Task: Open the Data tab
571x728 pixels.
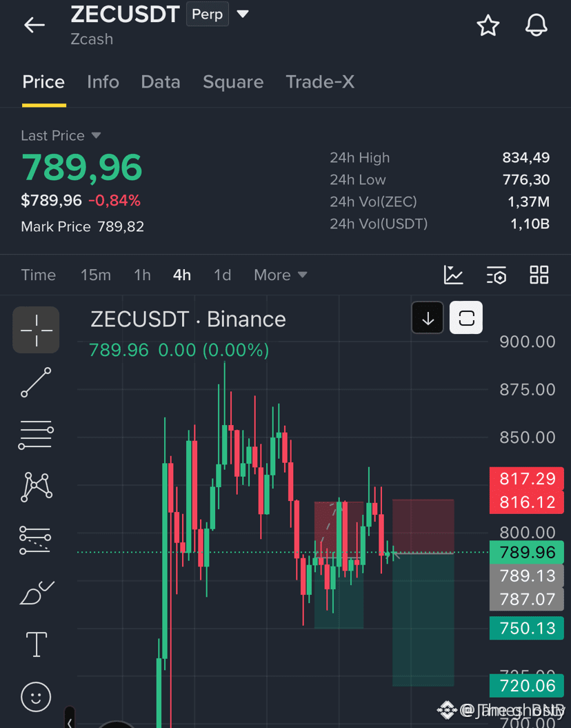Action: tap(161, 82)
